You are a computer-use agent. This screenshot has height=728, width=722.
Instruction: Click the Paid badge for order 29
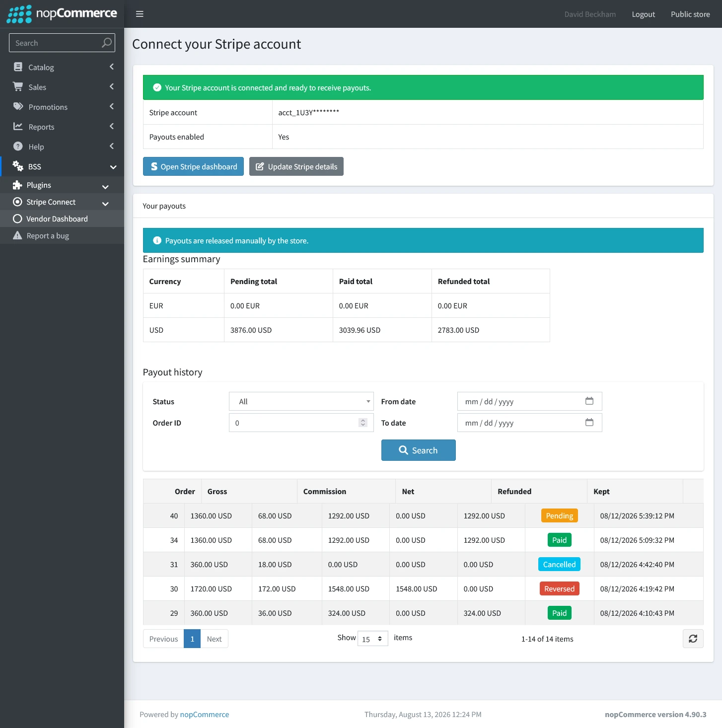coord(560,613)
